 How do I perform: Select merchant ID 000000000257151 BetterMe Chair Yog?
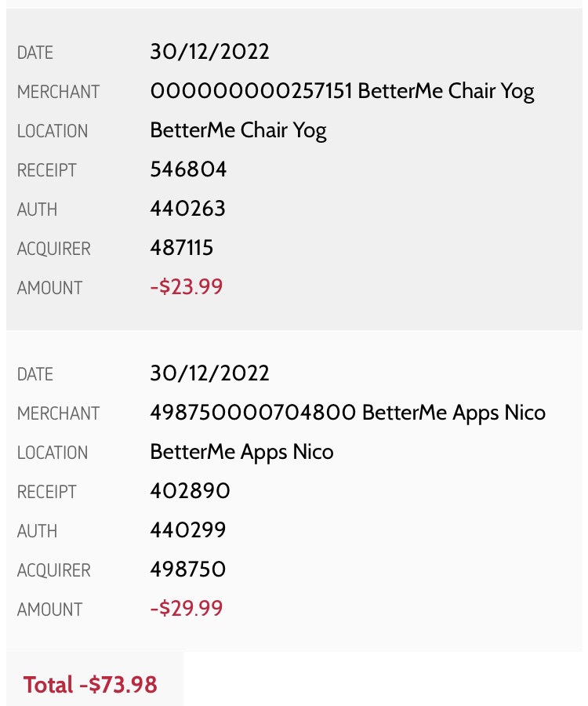342,91
